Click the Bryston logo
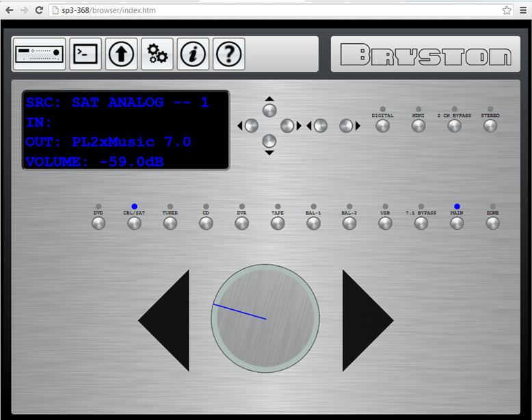This screenshot has width=532, height=420. point(425,54)
